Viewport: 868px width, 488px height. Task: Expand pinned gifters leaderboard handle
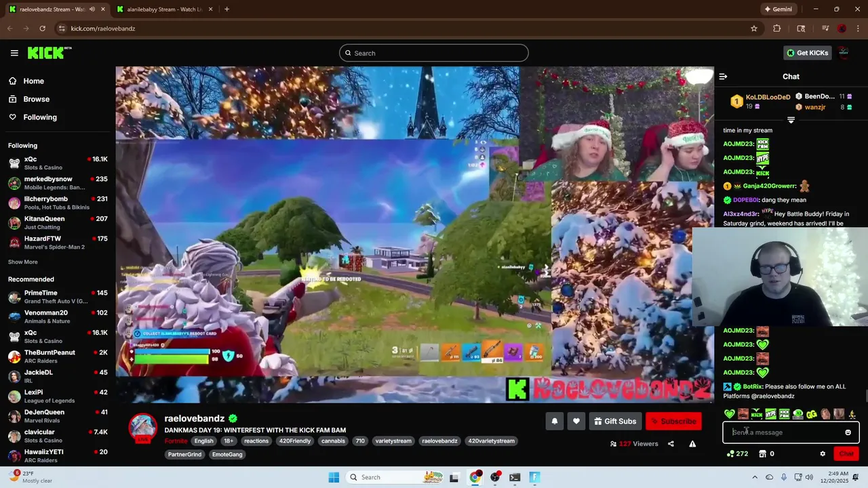pos(791,120)
